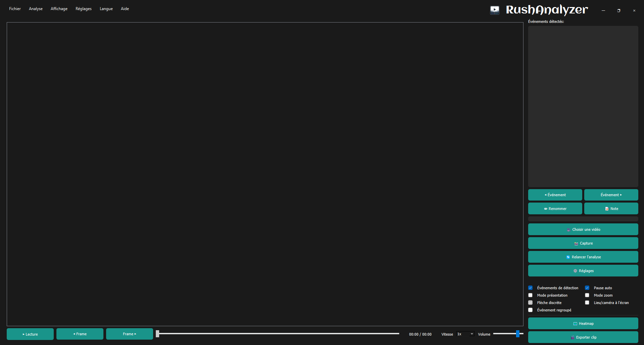Go to the next Événement
This screenshot has width=644, height=345.
click(611, 195)
